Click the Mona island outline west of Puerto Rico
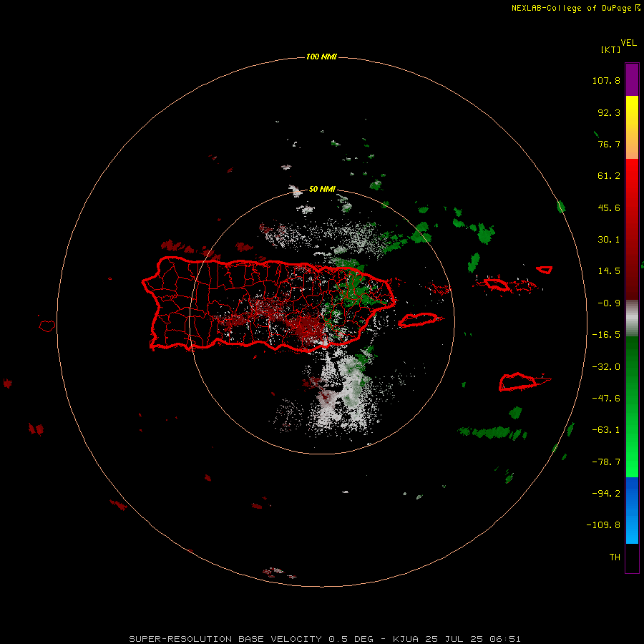Viewport: 644px width, 644px height. click(x=47, y=326)
